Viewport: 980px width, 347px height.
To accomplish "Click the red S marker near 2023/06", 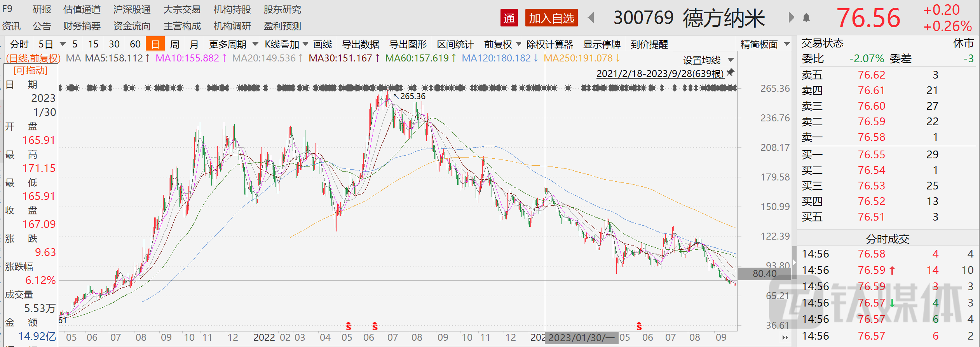I will [639, 326].
